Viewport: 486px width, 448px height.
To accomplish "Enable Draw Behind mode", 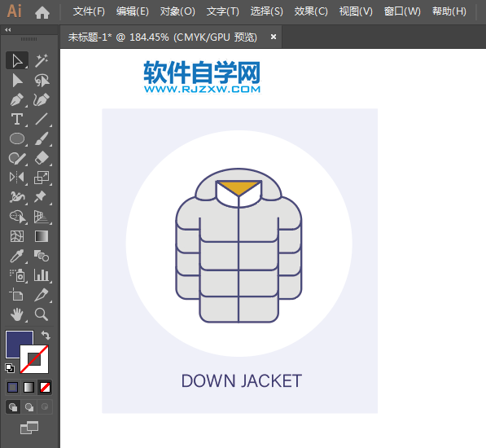I will click(x=29, y=407).
